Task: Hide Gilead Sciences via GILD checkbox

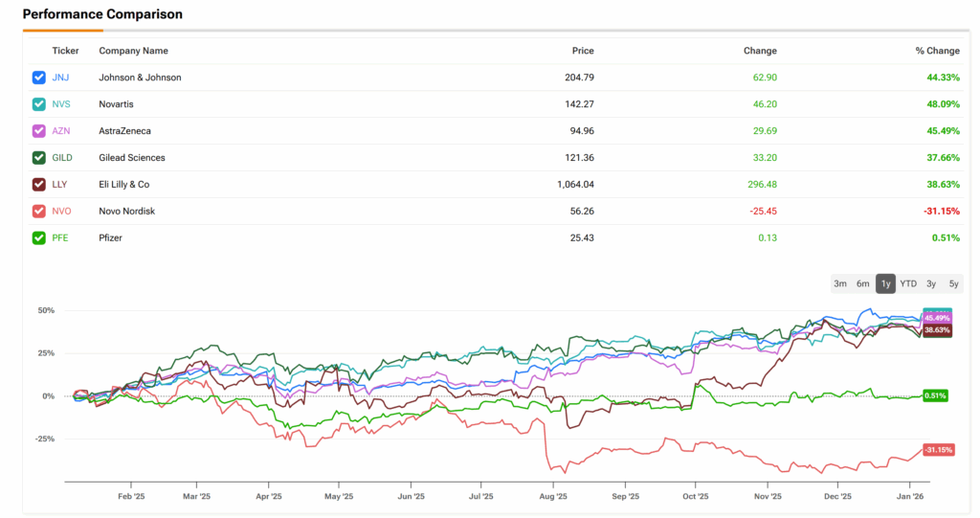Action: point(38,158)
